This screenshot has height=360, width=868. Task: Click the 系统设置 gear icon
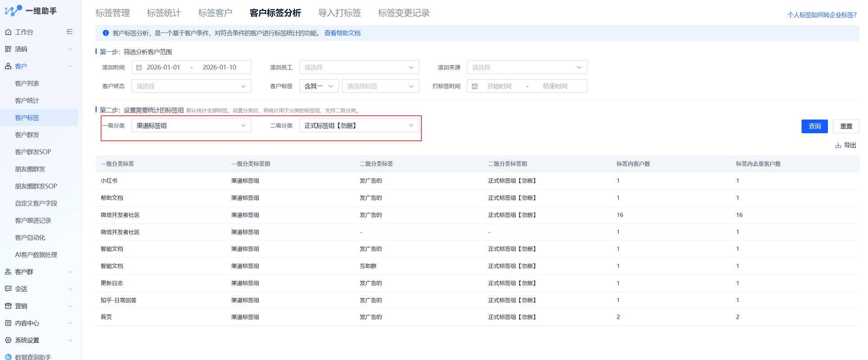(x=8, y=340)
